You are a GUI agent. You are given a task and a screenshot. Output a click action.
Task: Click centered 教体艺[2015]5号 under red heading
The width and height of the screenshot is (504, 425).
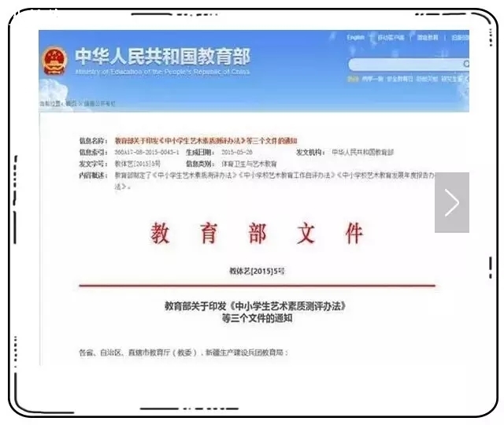(257, 271)
